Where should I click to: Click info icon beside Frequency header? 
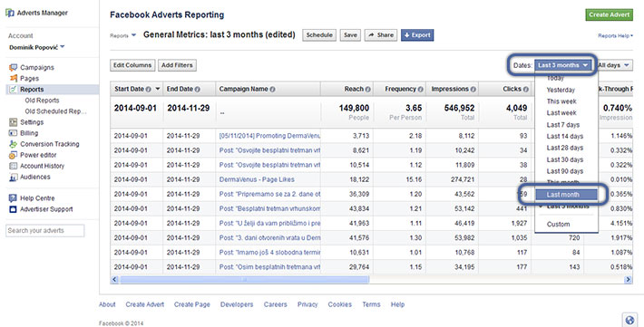pos(420,89)
